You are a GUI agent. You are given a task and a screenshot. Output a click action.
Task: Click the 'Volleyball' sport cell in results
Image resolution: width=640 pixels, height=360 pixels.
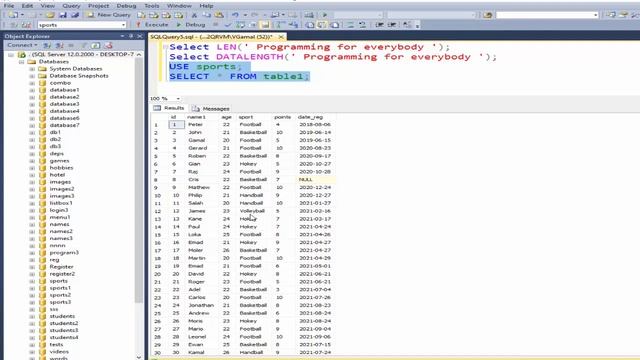point(252,211)
